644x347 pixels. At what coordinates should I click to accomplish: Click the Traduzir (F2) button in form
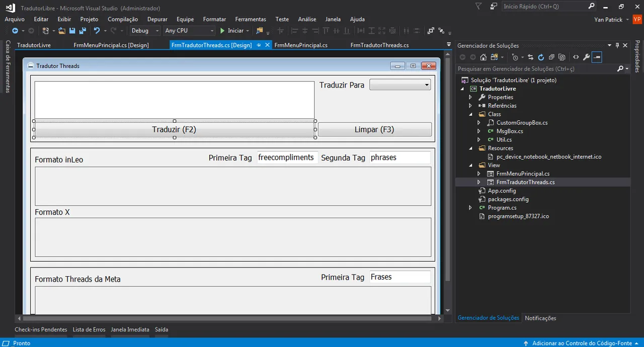174,129
